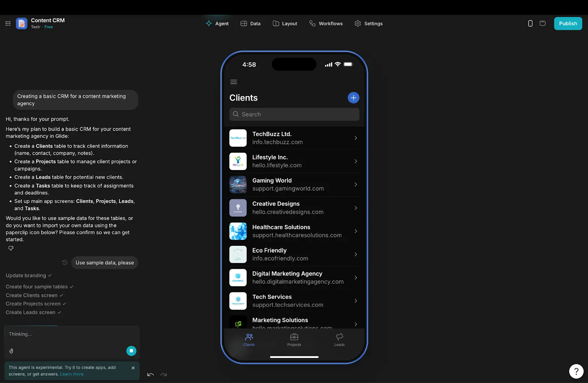Screen dimensions: 588x383
Task: Expand the Gaming World client entry
Action: coord(355,184)
